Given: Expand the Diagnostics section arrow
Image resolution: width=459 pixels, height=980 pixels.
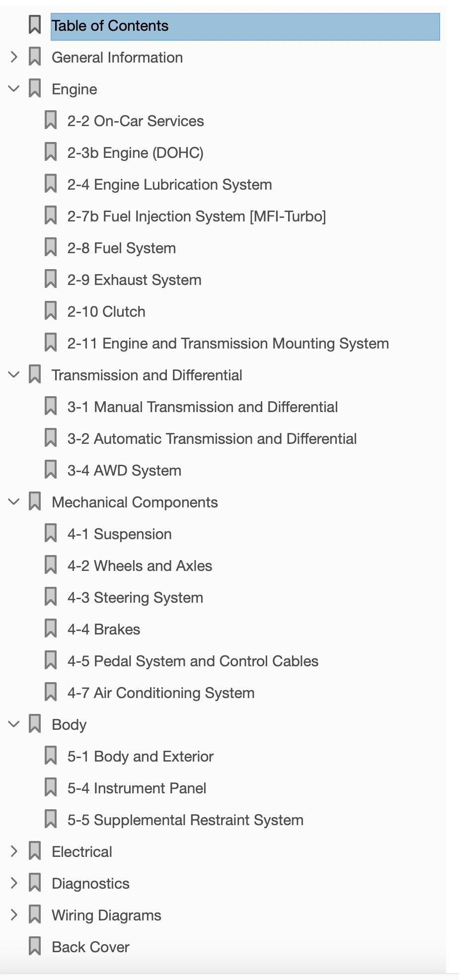Looking at the screenshot, I should (x=14, y=883).
